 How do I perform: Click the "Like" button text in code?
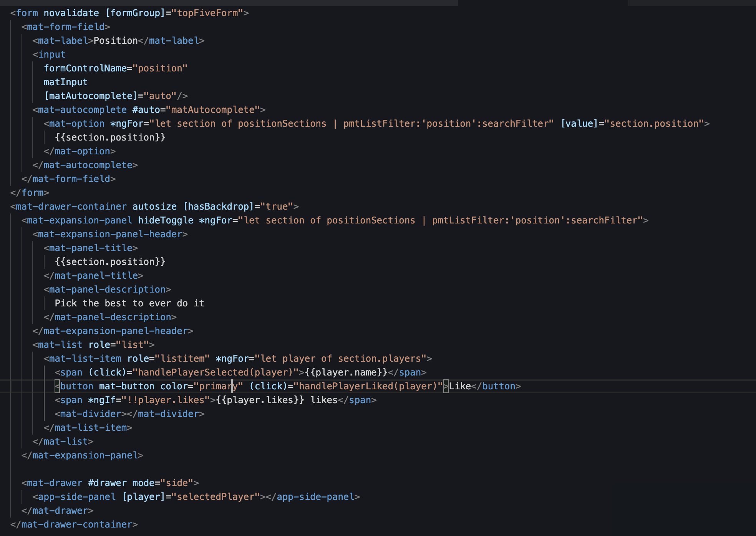460,386
